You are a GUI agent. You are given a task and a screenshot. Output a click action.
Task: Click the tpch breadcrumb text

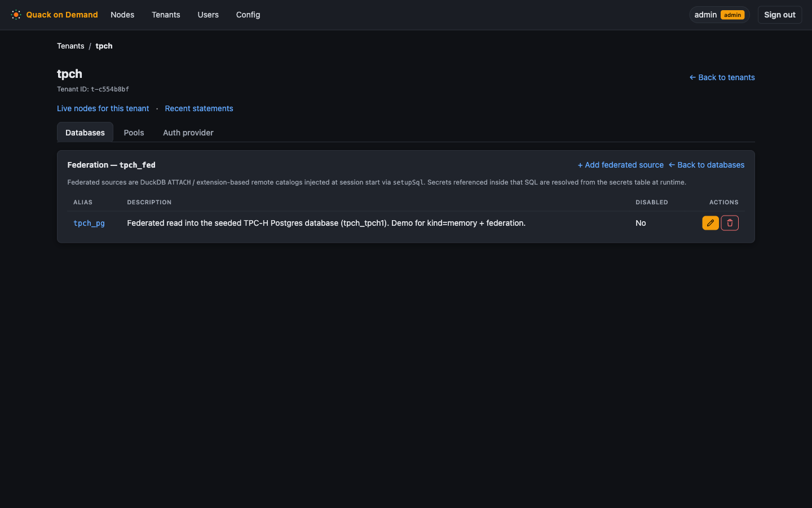[x=104, y=46]
